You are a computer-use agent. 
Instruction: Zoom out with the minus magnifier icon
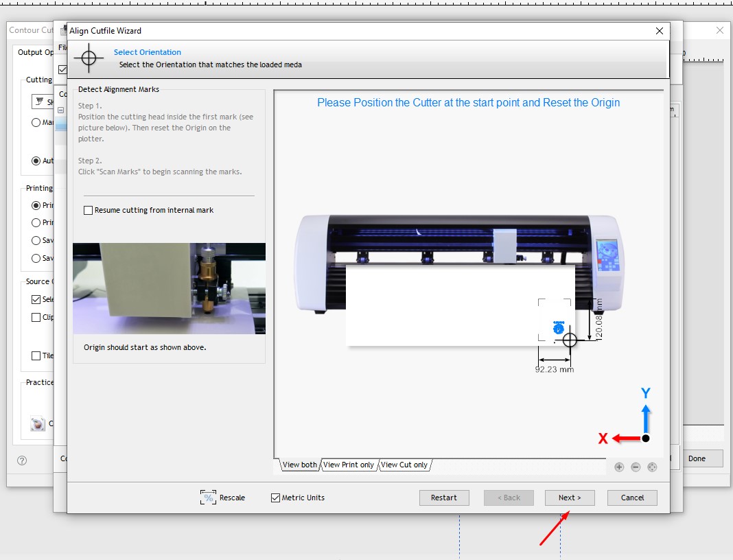(636, 467)
